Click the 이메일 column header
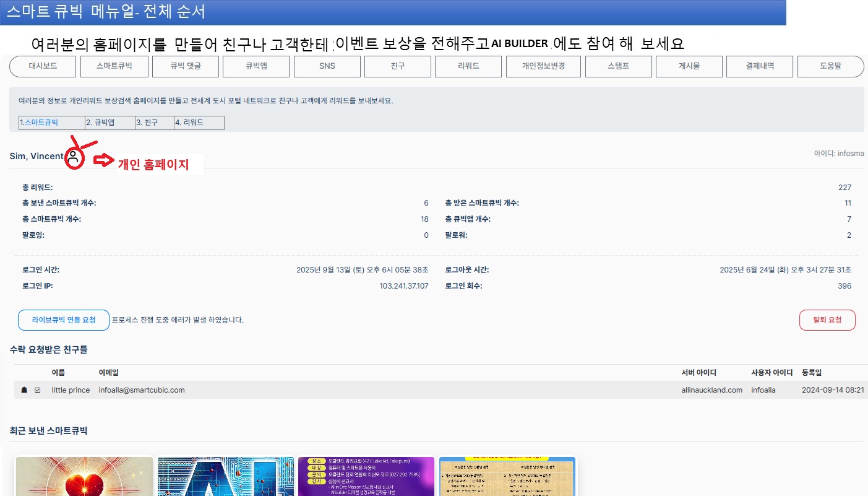 108,373
